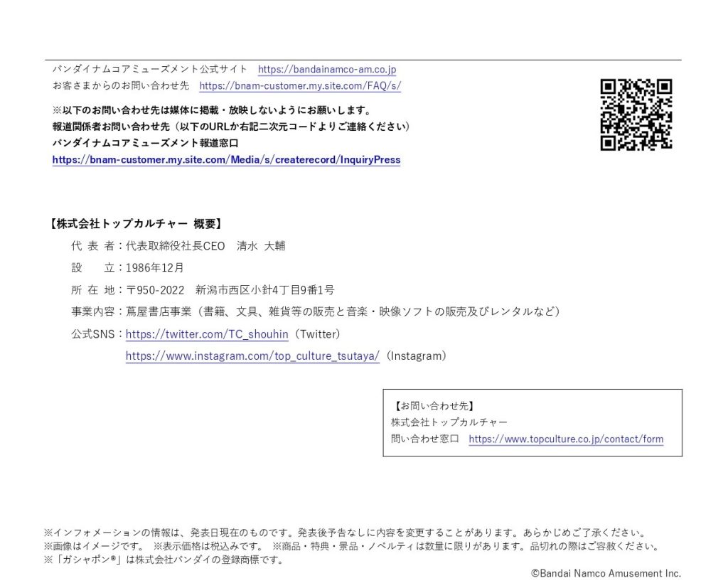Open the Media InquiryPress link
This screenshot has width=728, height=588.
[226, 160]
